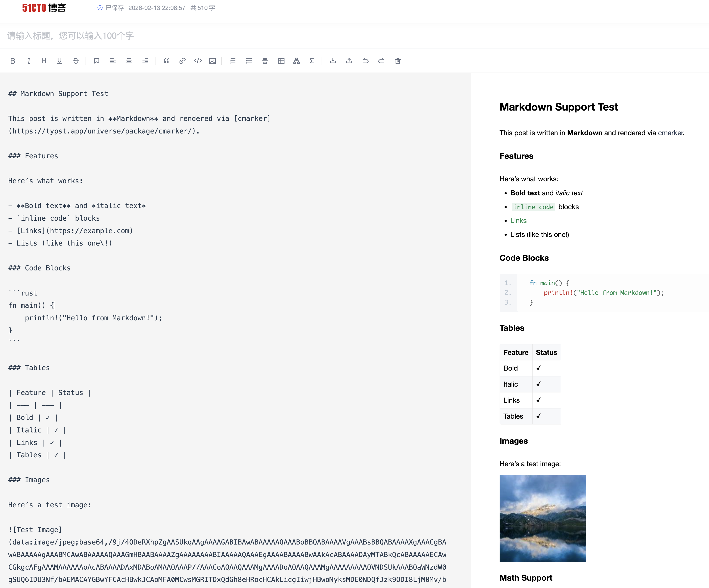Viewport: 709px width, 588px height.
Task: Insert a math formula with the sigma icon
Action: pos(312,61)
